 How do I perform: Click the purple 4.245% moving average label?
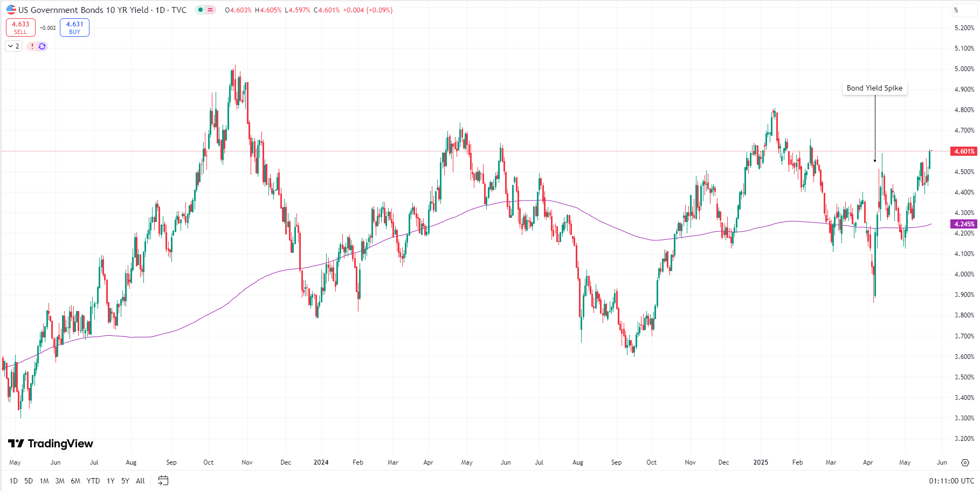tap(964, 224)
